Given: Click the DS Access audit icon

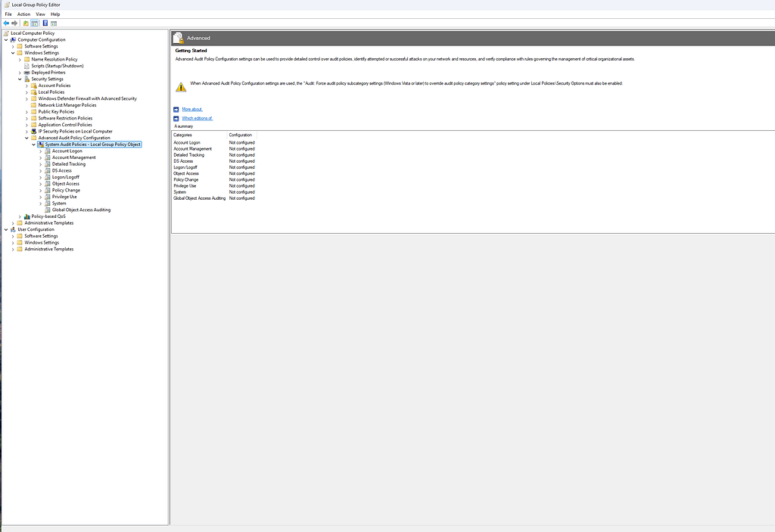Looking at the screenshot, I should 48,170.
